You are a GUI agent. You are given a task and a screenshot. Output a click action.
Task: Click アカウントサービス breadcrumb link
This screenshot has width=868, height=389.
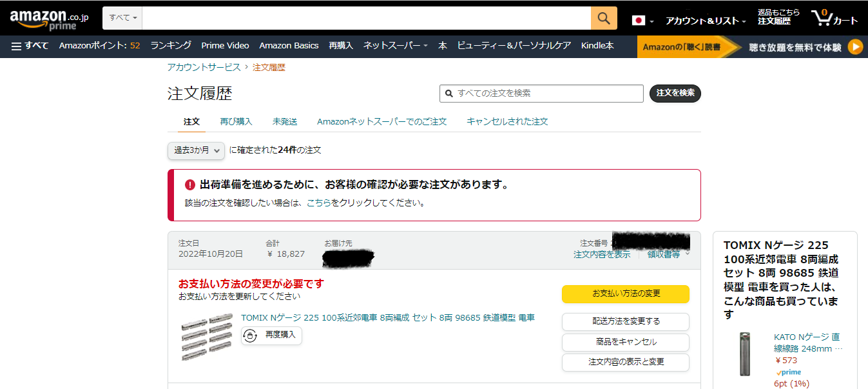[x=204, y=67]
